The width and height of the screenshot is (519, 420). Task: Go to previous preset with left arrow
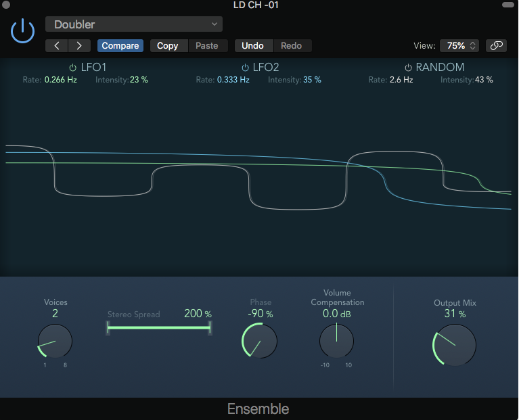[x=57, y=46]
